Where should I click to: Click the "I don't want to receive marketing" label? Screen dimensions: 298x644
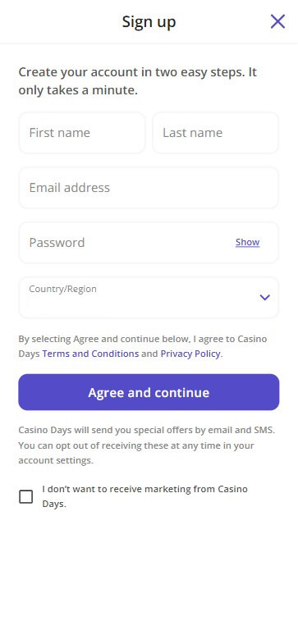point(144,496)
